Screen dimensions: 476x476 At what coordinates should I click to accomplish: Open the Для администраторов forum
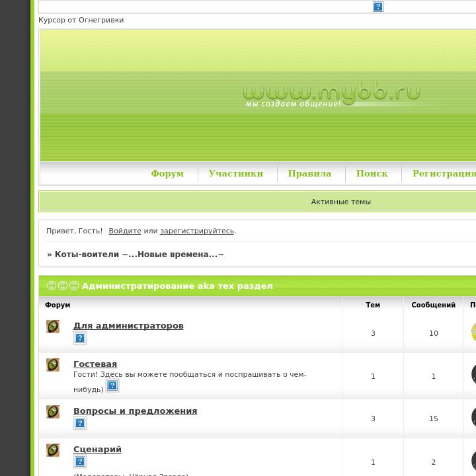point(128,326)
